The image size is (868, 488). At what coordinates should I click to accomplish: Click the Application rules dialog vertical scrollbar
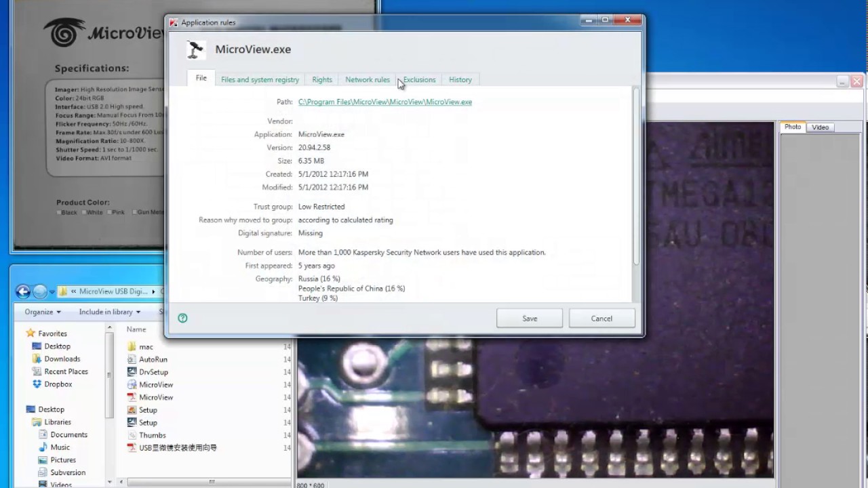(x=635, y=176)
